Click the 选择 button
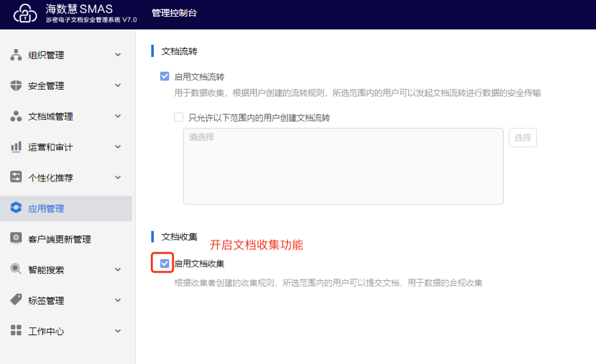The width and height of the screenshot is (596, 364). (x=523, y=138)
